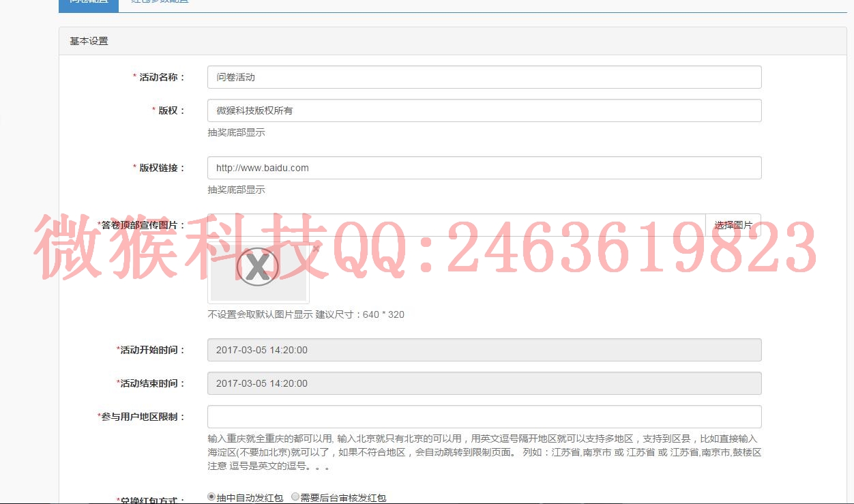
Task: Click 抽奖底部显示 hint under the 版权 field
Action: pyautogui.click(x=236, y=132)
